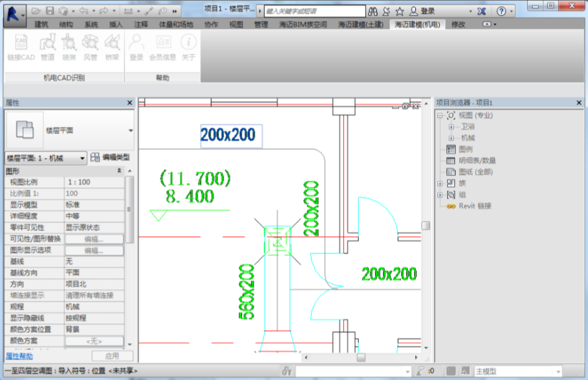Open 会员信息 member info icon

163,47
